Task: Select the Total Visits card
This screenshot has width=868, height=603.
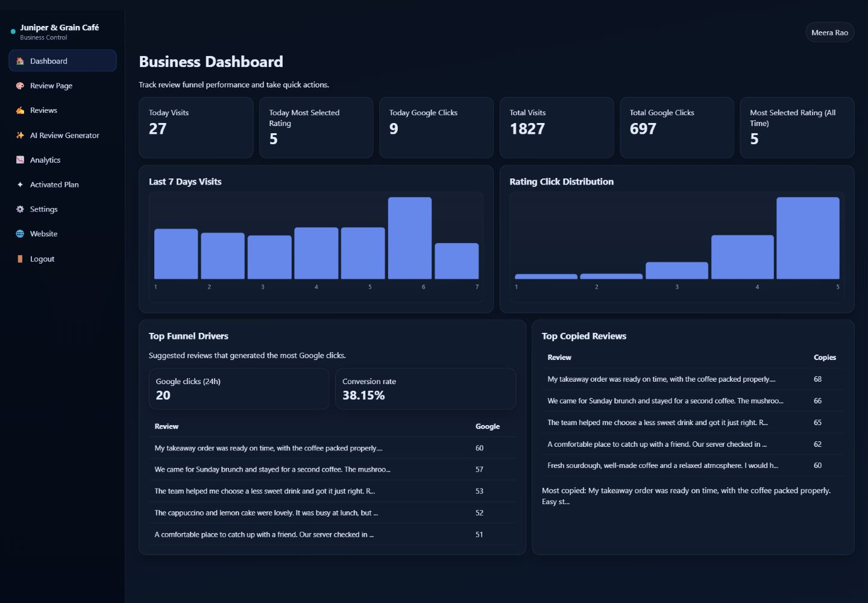Action: pyautogui.click(x=556, y=128)
